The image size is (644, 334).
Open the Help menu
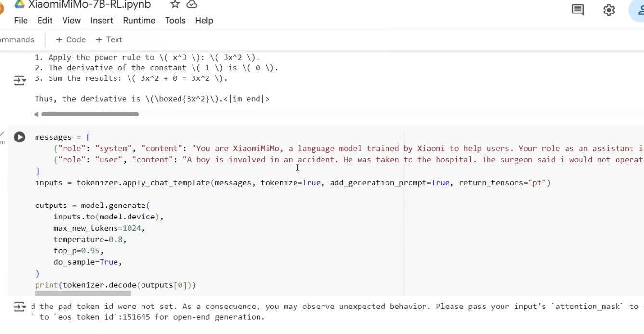point(204,20)
